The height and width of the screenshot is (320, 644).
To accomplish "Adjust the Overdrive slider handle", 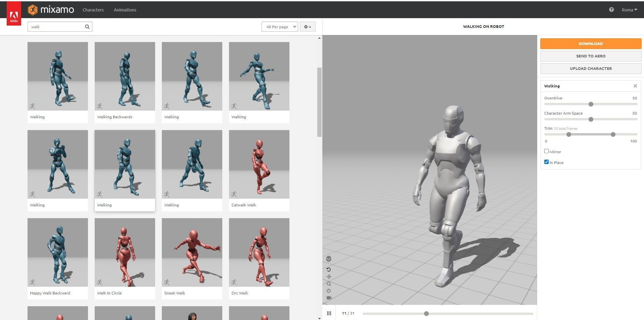I will (591, 104).
